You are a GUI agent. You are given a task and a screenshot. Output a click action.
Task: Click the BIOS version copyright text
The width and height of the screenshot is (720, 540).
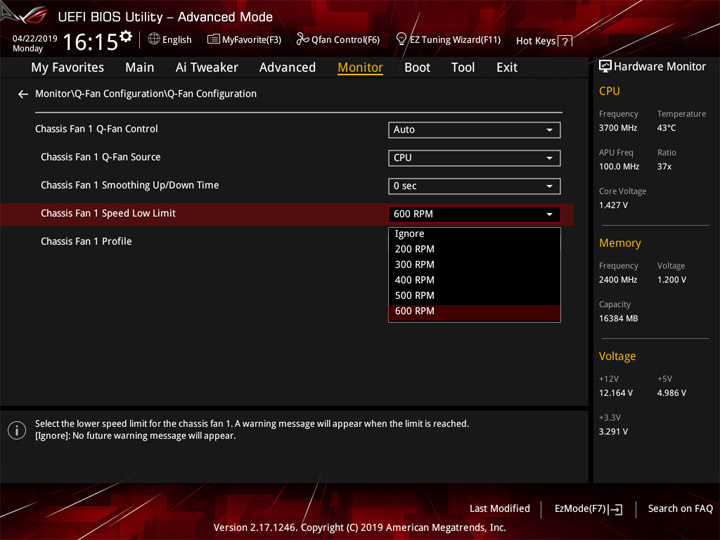(360, 528)
